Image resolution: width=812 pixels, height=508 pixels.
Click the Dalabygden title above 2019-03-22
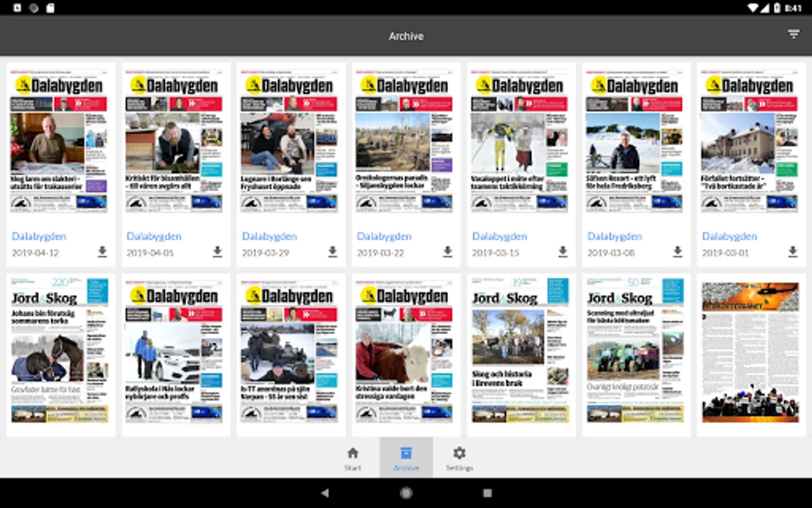tap(384, 236)
